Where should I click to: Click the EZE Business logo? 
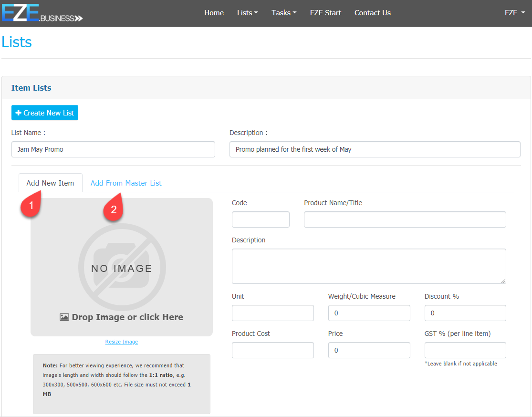[x=42, y=13]
